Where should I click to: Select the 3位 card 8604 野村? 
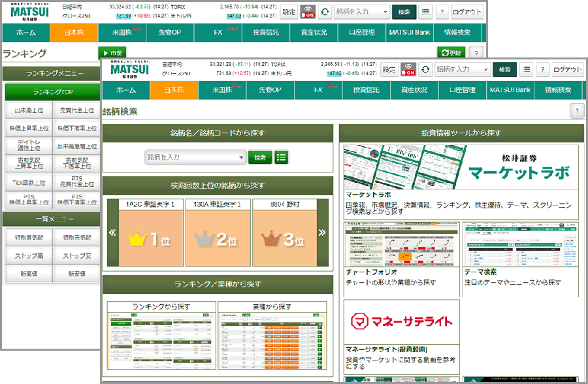285,232
